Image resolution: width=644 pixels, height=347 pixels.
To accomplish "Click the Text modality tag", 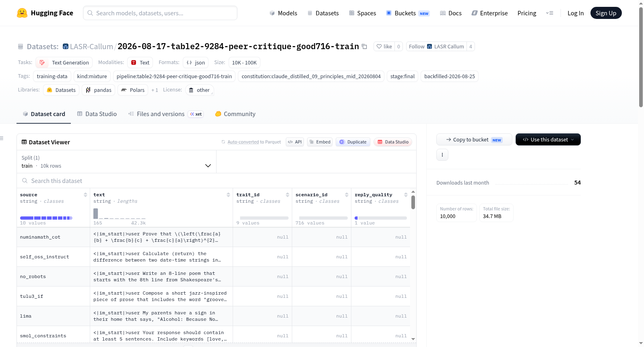I will click(140, 62).
